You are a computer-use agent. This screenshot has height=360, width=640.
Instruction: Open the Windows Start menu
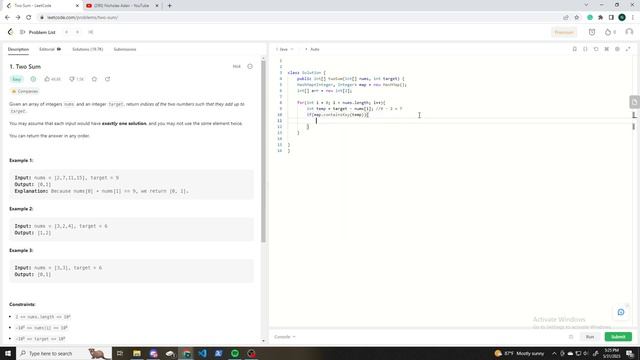(x=8, y=353)
